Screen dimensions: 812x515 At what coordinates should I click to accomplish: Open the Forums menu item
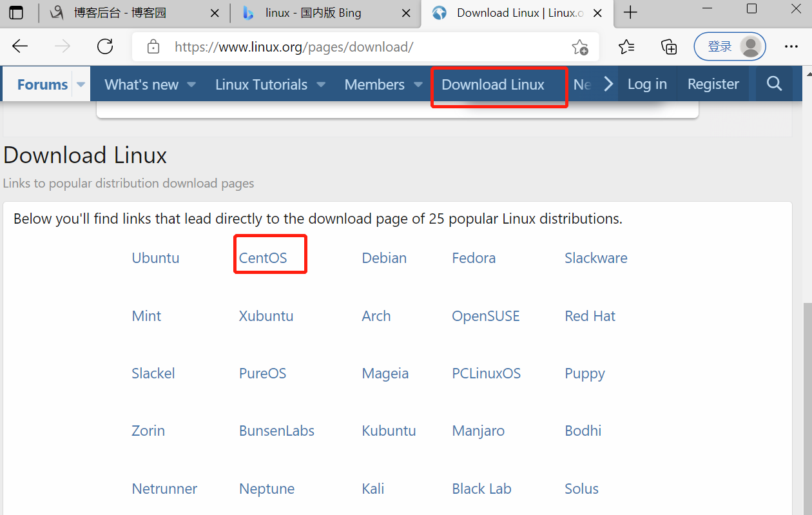tap(43, 84)
